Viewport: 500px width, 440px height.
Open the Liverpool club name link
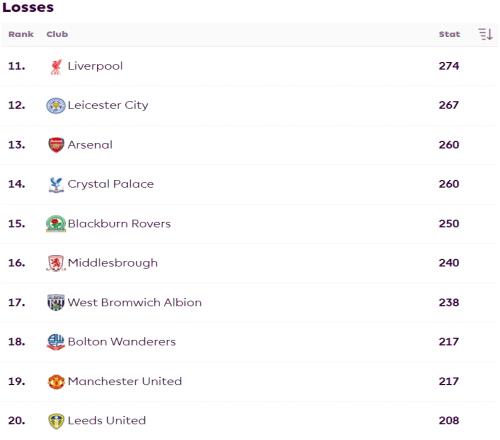[95, 66]
